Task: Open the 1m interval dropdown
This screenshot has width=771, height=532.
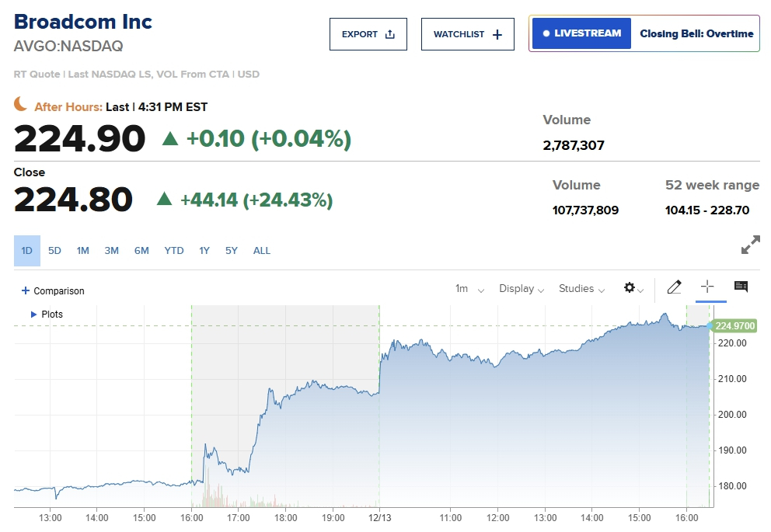Action: 469,289
